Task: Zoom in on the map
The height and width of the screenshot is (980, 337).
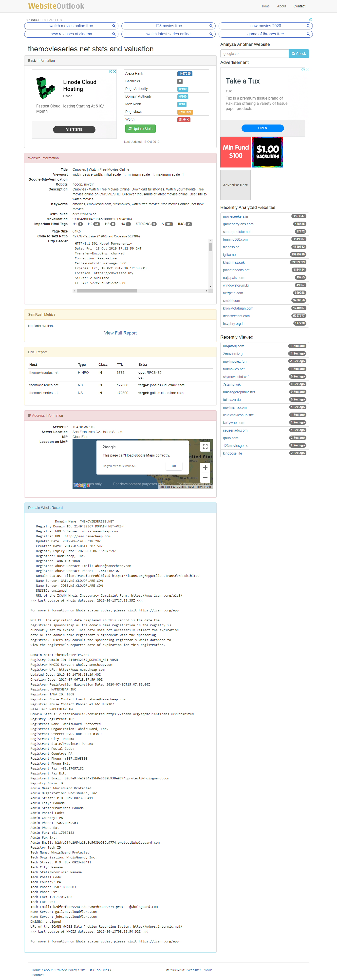Action: click(205, 468)
